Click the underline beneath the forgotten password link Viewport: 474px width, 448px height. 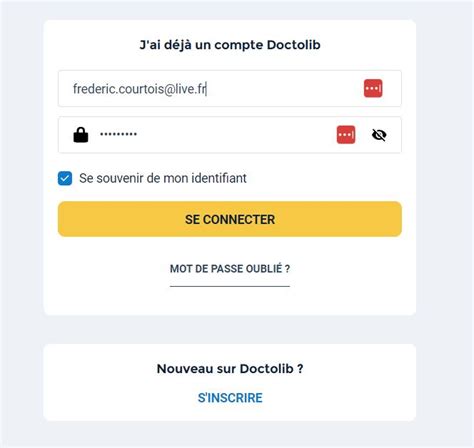pos(230,286)
